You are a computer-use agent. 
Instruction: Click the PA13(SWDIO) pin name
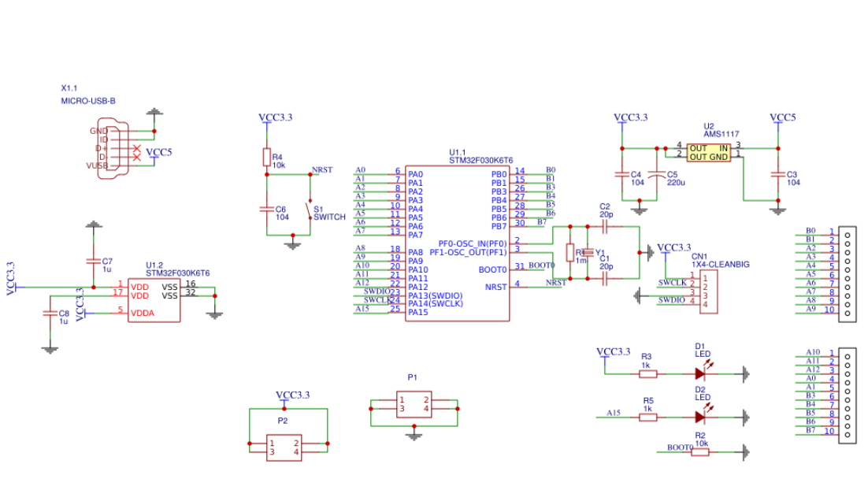pyautogui.click(x=435, y=295)
